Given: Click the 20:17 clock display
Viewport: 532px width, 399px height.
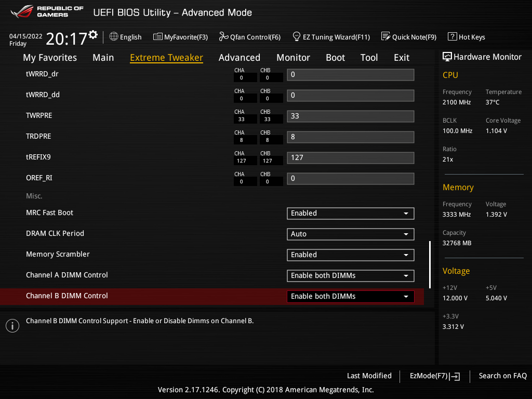Looking at the screenshot, I should [x=66, y=38].
